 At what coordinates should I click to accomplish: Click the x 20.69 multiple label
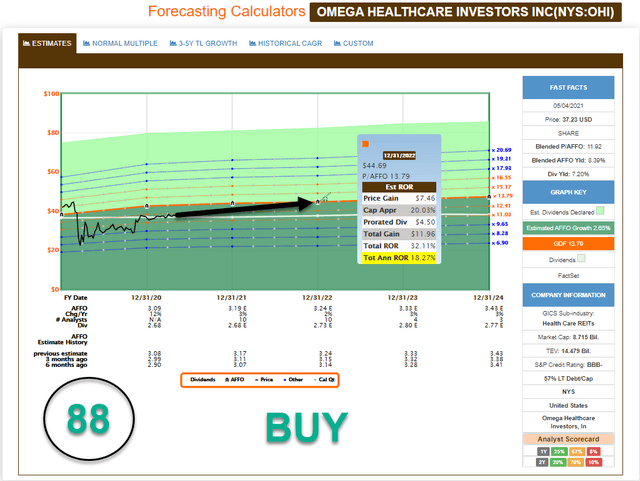pos(501,150)
